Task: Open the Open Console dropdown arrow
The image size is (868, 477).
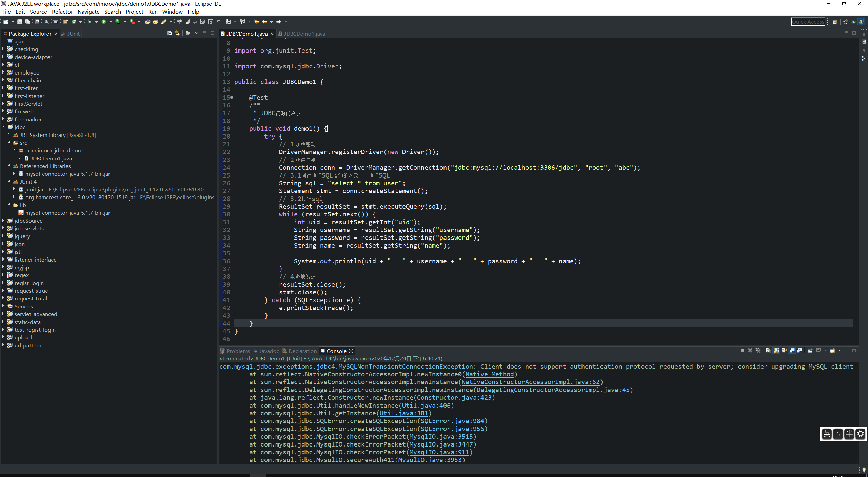Action: click(x=839, y=350)
